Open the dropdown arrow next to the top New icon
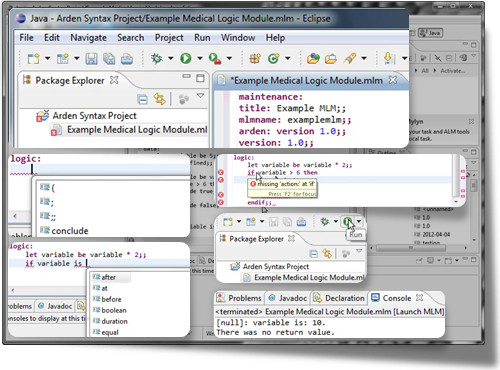 click(x=48, y=59)
